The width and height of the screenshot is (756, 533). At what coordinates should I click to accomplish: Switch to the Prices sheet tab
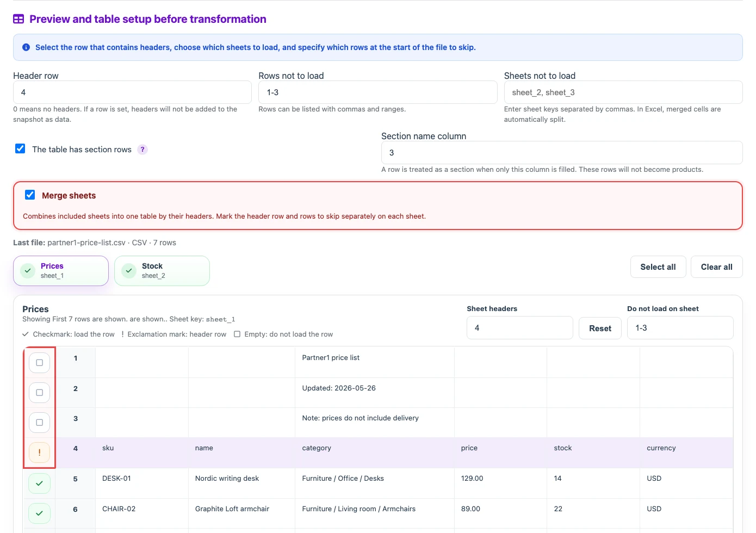[61, 271]
